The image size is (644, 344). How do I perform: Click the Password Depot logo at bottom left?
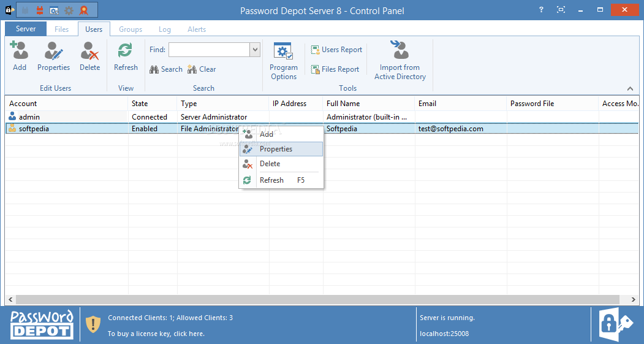coord(42,324)
